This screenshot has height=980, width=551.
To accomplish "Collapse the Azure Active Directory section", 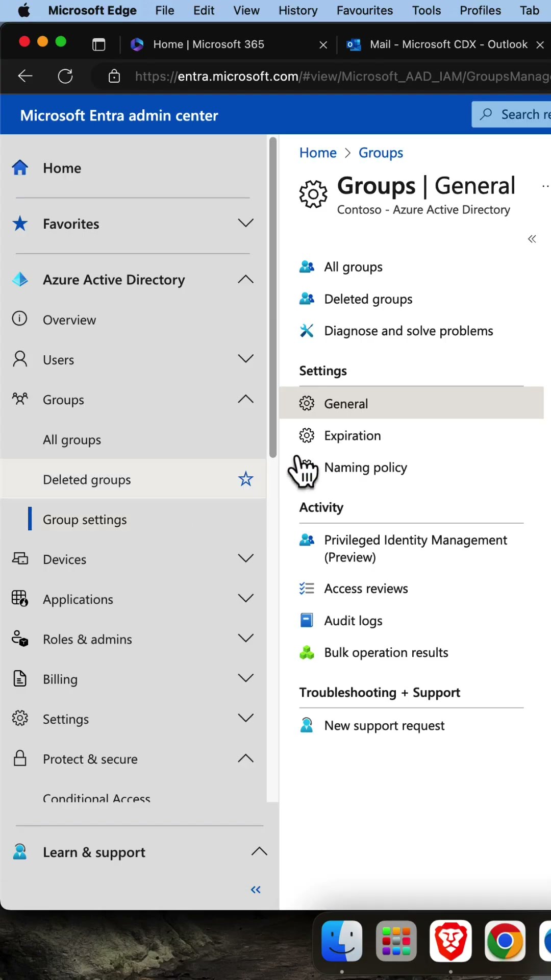I will point(245,279).
